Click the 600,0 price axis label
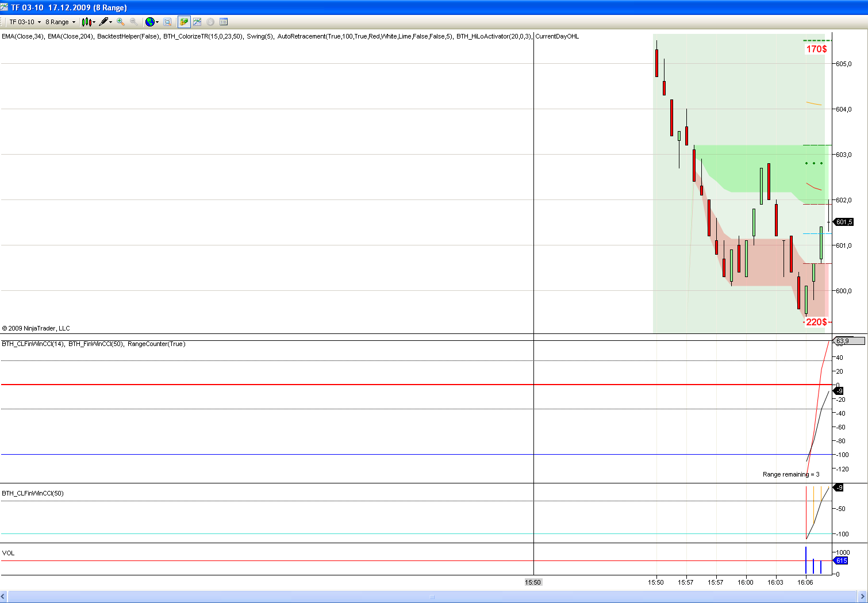The image size is (868, 603). click(844, 291)
